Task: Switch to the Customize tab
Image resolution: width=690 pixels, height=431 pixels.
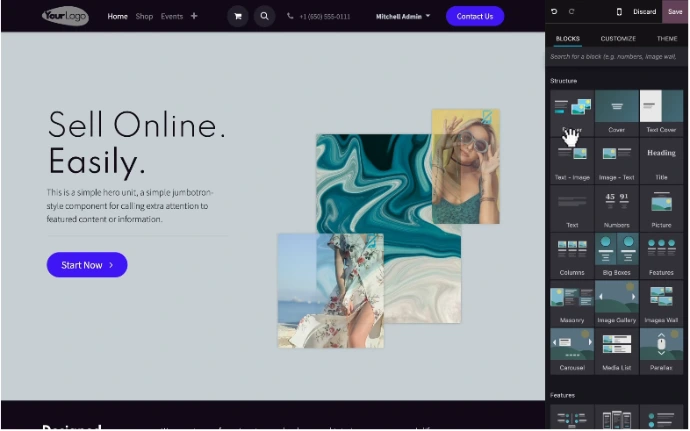Action: (617, 38)
